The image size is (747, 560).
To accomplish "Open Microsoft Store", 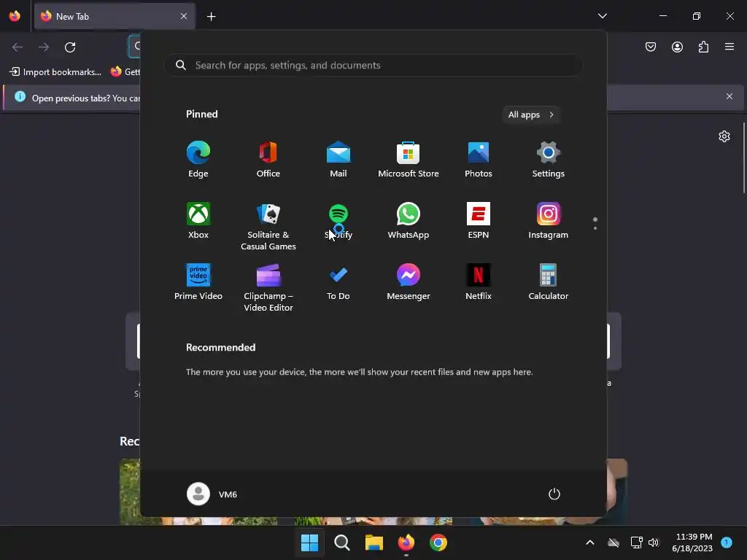I will tap(409, 160).
